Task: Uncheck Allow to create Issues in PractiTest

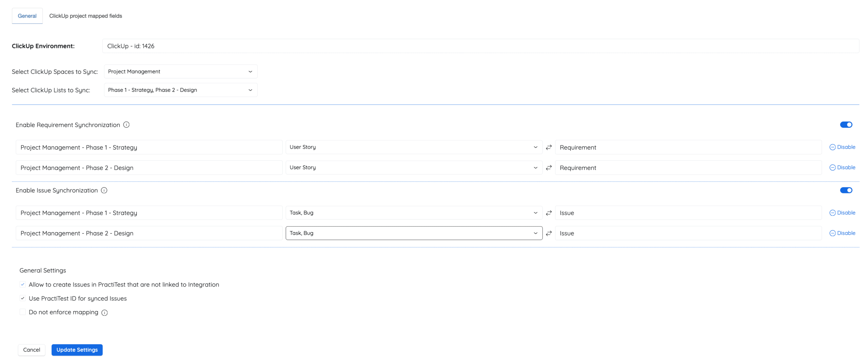Action: pos(23,284)
